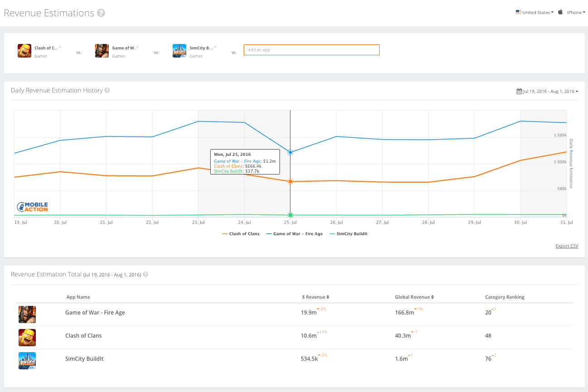Click Clash of Clans app icon in comparison bar
The width and height of the screenshot is (588, 392).
(24, 51)
